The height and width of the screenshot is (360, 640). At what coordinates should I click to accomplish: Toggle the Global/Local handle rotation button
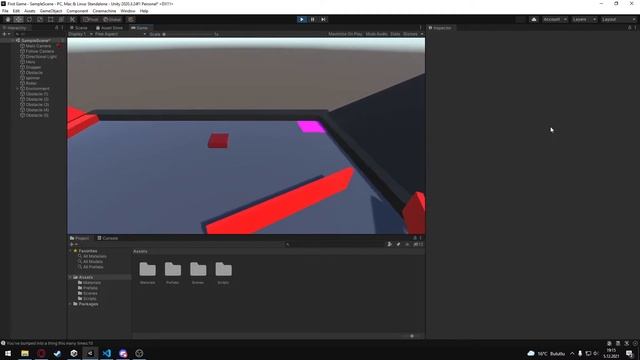pyautogui.click(x=112, y=19)
